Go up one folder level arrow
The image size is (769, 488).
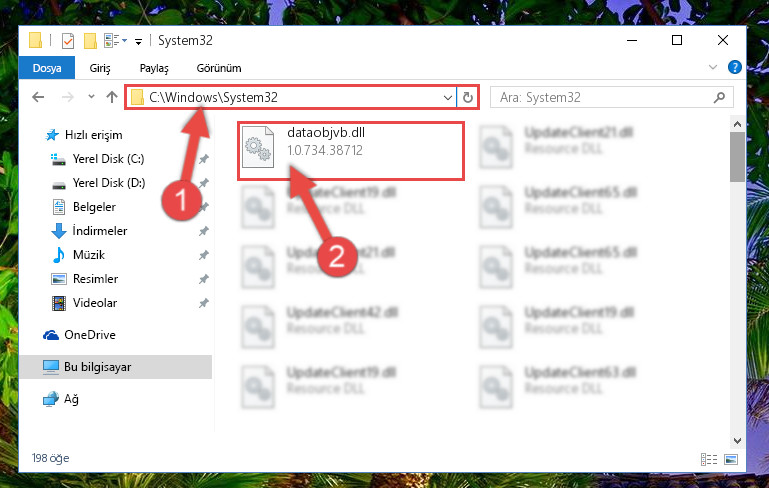point(112,97)
